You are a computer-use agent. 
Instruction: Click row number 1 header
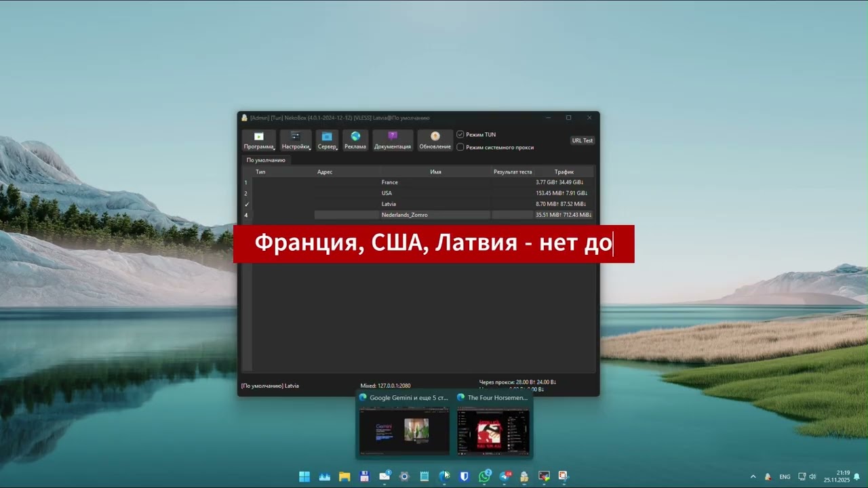(x=247, y=182)
